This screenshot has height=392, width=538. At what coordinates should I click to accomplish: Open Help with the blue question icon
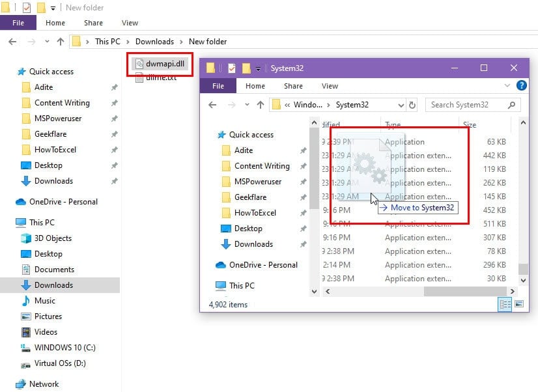click(x=521, y=85)
